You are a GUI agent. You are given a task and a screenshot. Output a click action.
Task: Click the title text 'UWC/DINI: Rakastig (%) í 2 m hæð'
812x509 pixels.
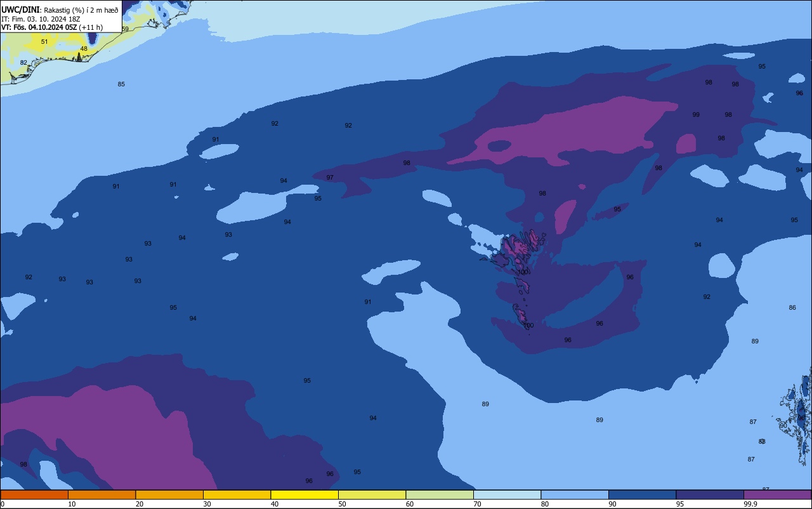pos(60,10)
